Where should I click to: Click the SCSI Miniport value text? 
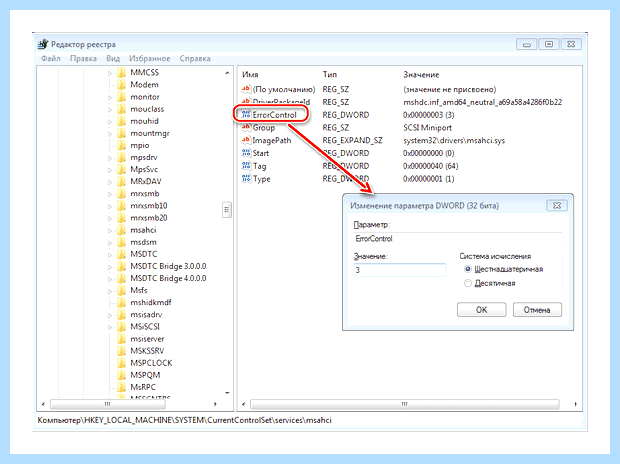(x=427, y=127)
